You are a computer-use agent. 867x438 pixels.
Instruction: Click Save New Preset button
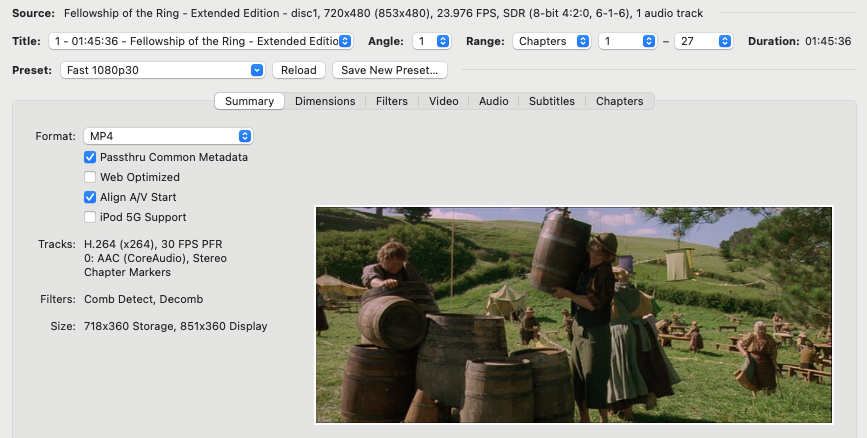(x=389, y=70)
